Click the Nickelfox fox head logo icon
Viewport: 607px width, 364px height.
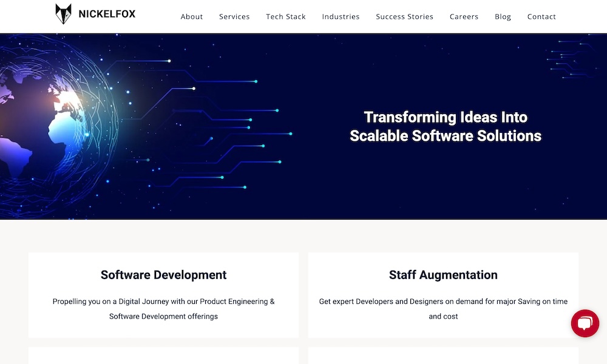tap(64, 14)
